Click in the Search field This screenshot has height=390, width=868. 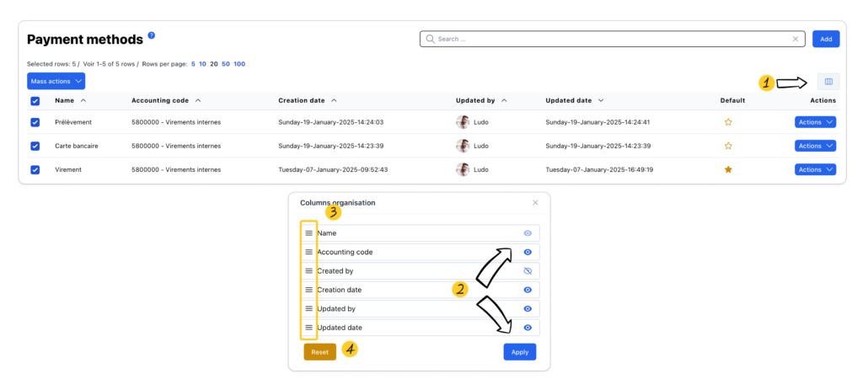point(607,39)
